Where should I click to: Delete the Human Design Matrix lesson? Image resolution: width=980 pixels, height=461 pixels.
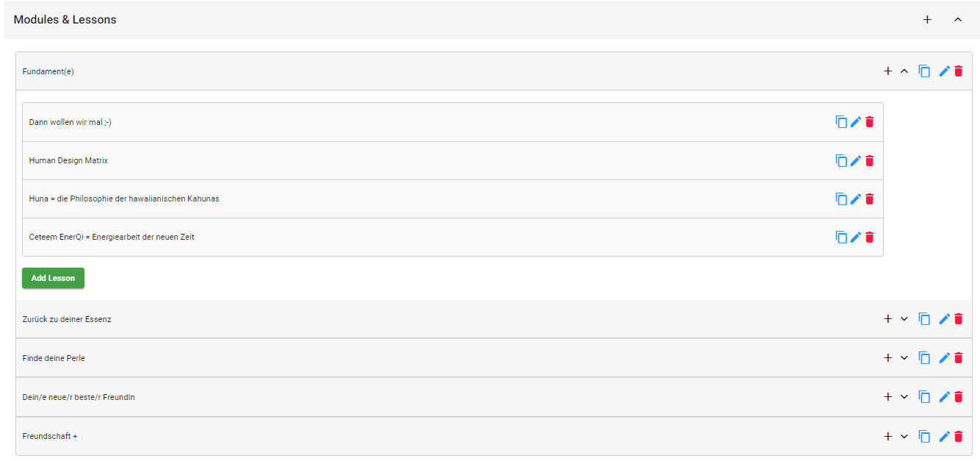tap(870, 160)
